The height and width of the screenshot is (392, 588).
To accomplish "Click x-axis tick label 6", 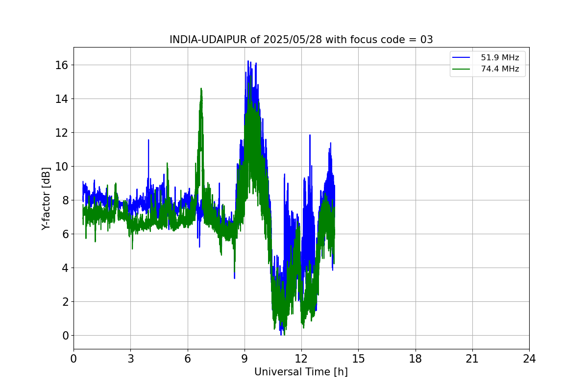I will (x=187, y=359).
